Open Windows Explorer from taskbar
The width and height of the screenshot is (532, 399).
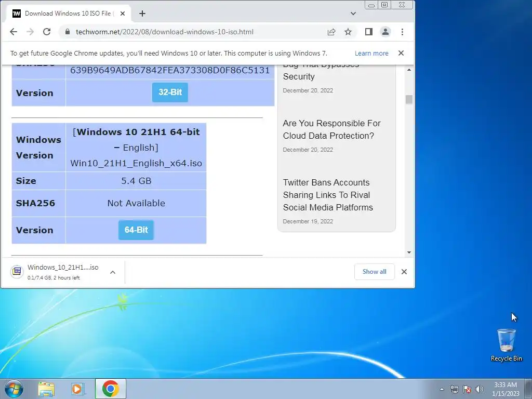coord(46,389)
